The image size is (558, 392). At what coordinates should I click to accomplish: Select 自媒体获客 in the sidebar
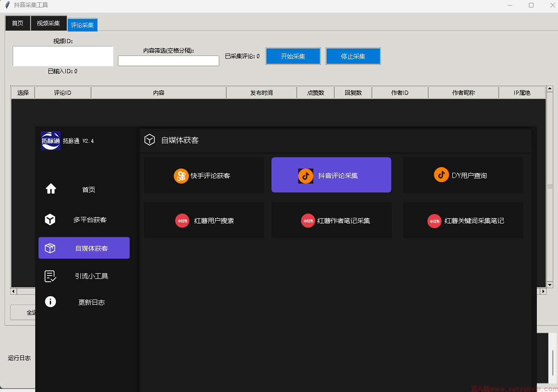pos(84,248)
